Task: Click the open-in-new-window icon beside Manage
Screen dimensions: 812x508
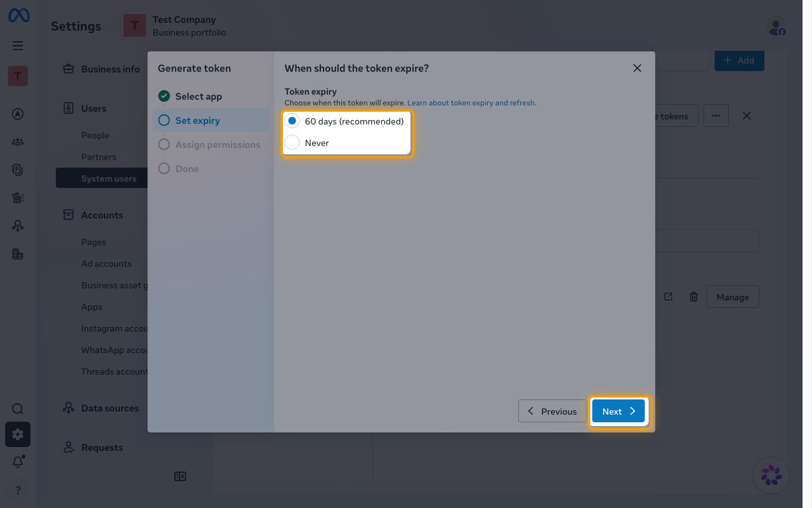Action: 668,297
